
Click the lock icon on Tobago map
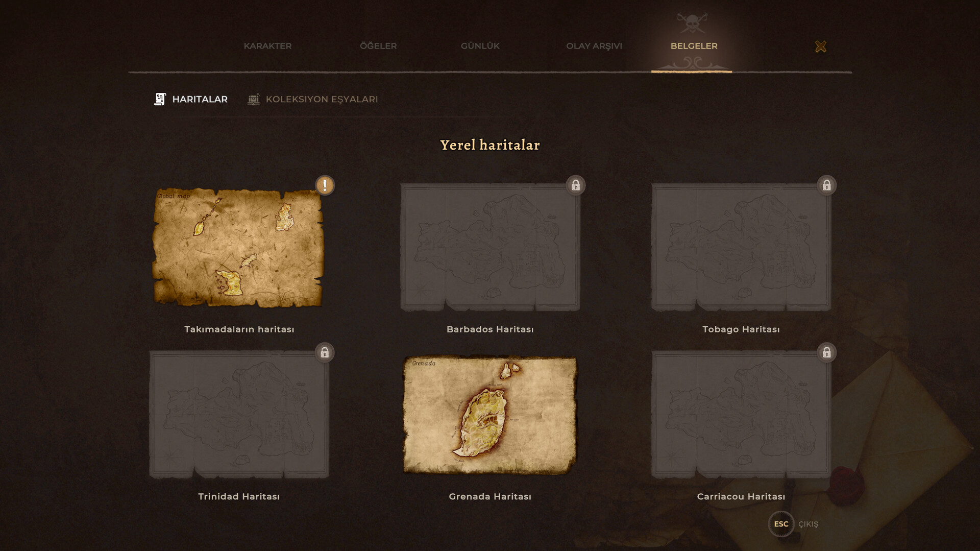827,185
